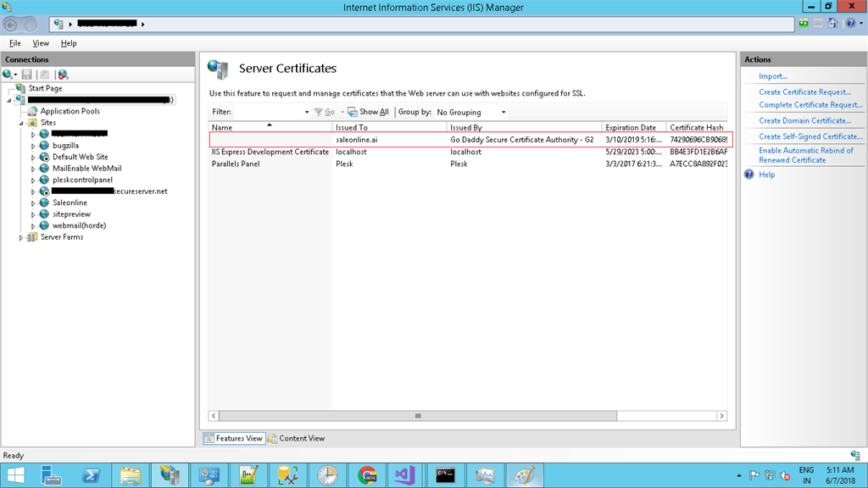Select Application Pools node

click(x=70, y=111)
